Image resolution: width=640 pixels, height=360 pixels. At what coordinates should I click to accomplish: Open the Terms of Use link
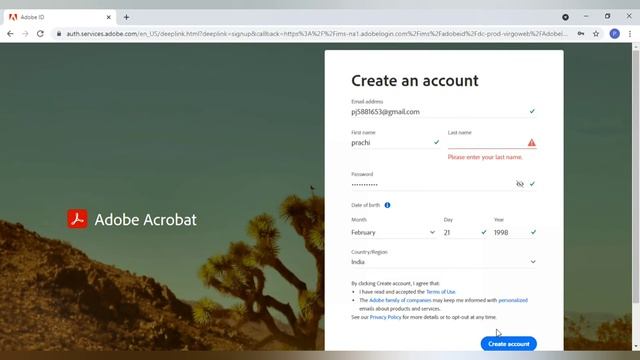click(x=440, y=292)
